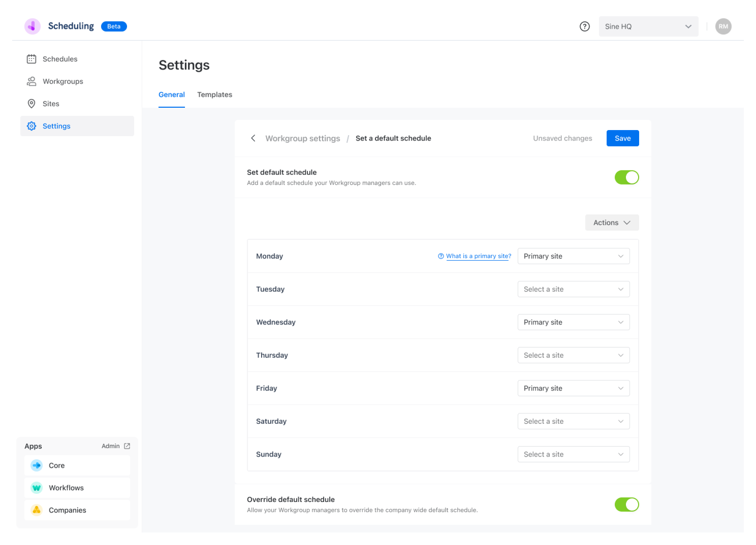Click the Saturday row label
The height and width of the screenshot is (545, 756).
[271, 421]
